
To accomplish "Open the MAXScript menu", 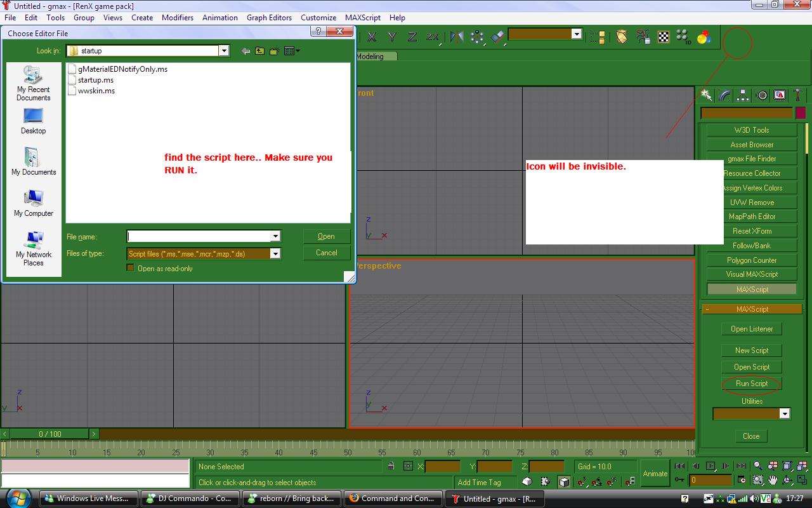I will (x=363, y=18).
